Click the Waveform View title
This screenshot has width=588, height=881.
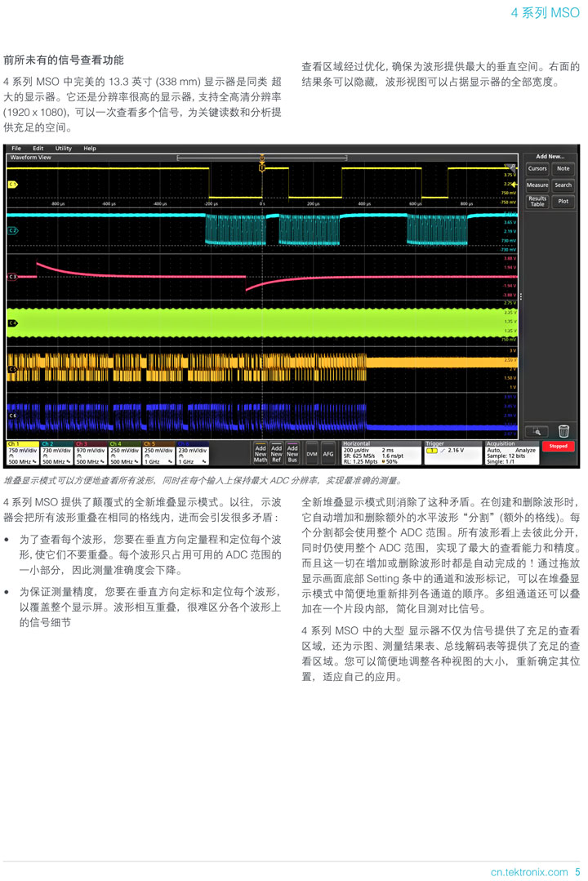[30, 158]
